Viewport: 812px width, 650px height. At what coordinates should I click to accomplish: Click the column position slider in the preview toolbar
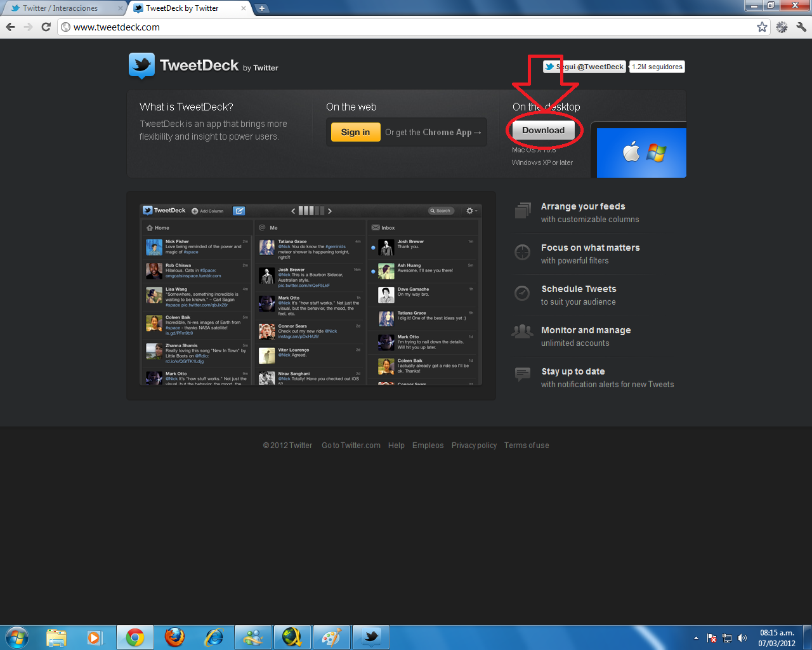coord(310,211)
